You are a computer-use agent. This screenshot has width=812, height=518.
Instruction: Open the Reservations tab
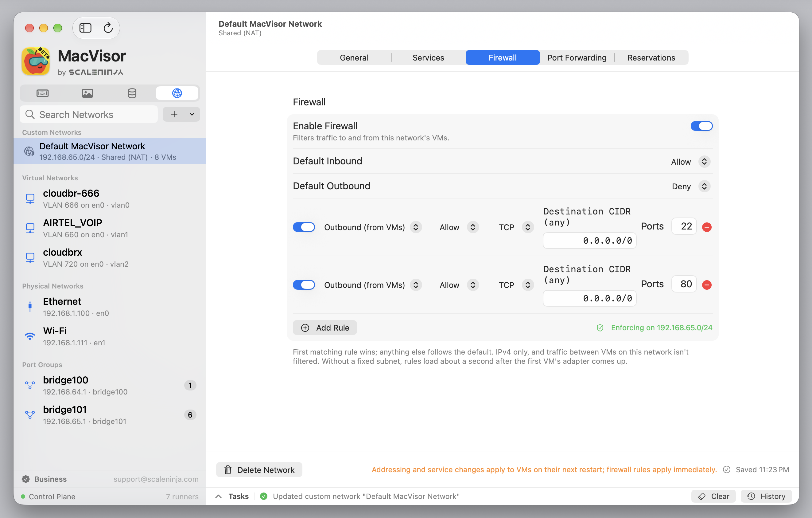651,58
